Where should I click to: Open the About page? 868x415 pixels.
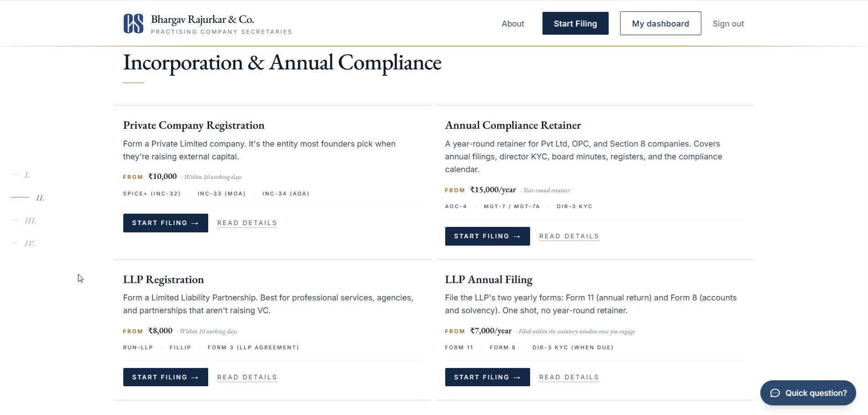tap(513, 24)
